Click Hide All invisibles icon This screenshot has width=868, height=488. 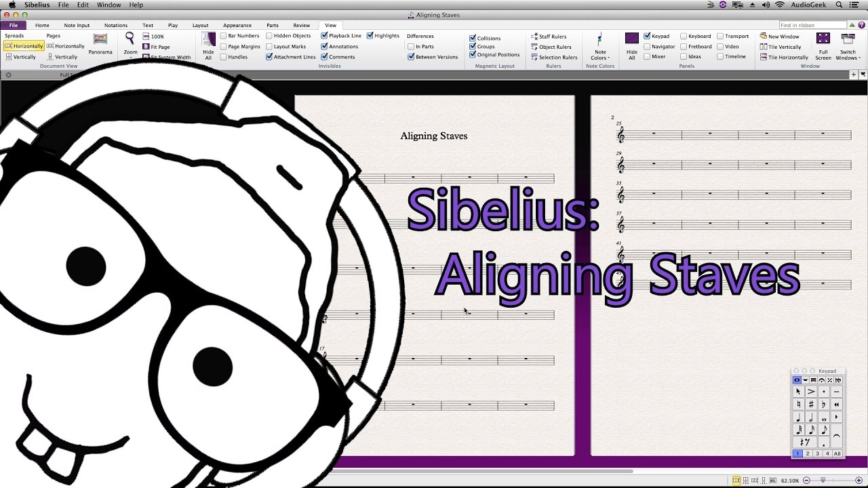tap(209, 39)
